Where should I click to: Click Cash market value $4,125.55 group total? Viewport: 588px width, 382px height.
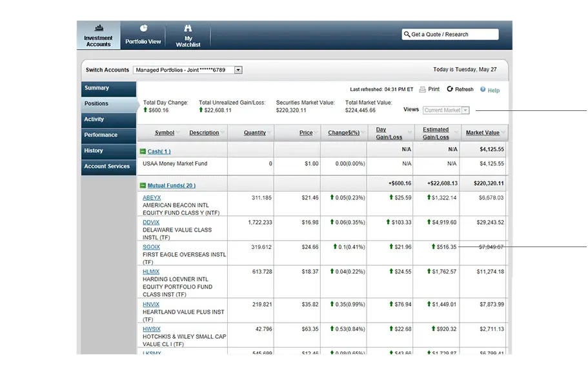click(492, 149)
